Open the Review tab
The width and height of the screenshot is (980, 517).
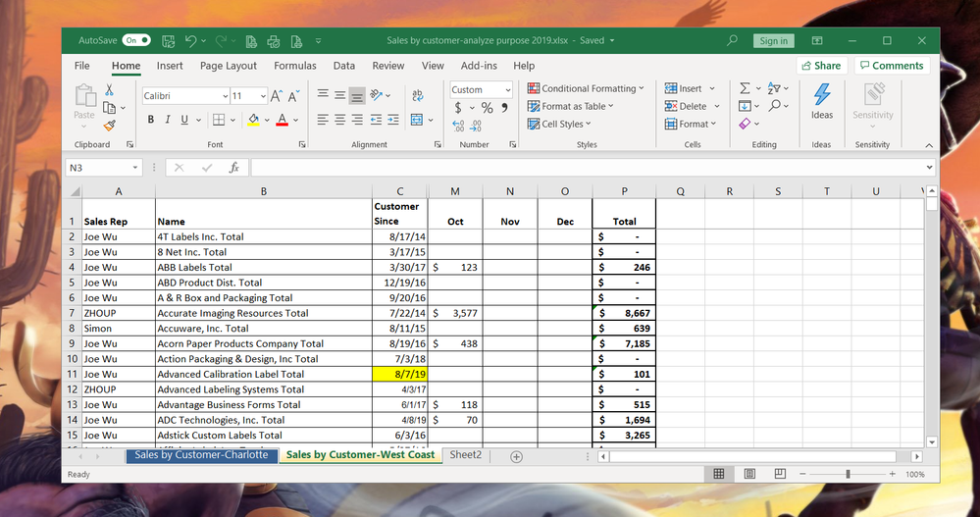388,66
